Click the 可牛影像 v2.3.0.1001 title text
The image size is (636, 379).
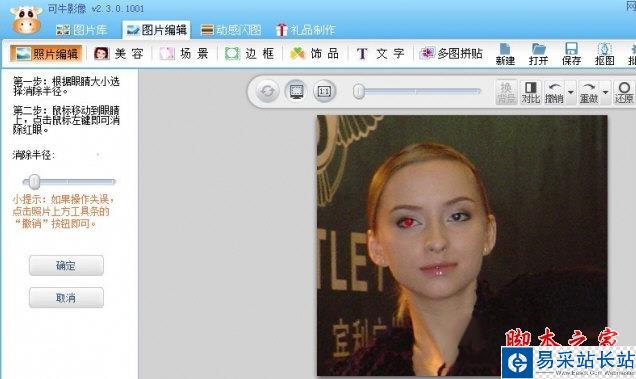pyautogui.click(x=96, y=9)
